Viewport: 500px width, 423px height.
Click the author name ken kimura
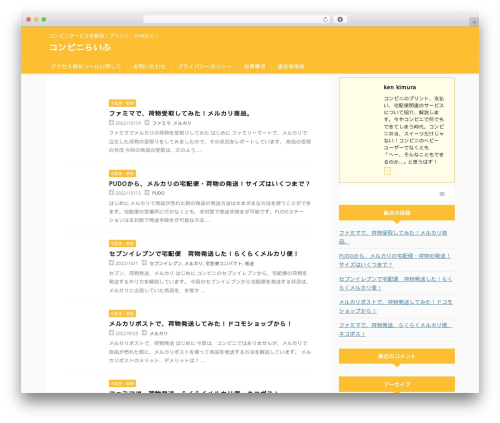pos(400,87)
